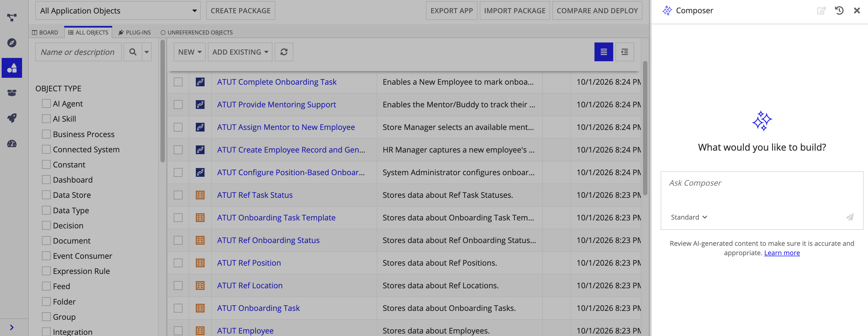Refresh the objects list
This screenshot has height=336, width=868.
tap(284, 52)
